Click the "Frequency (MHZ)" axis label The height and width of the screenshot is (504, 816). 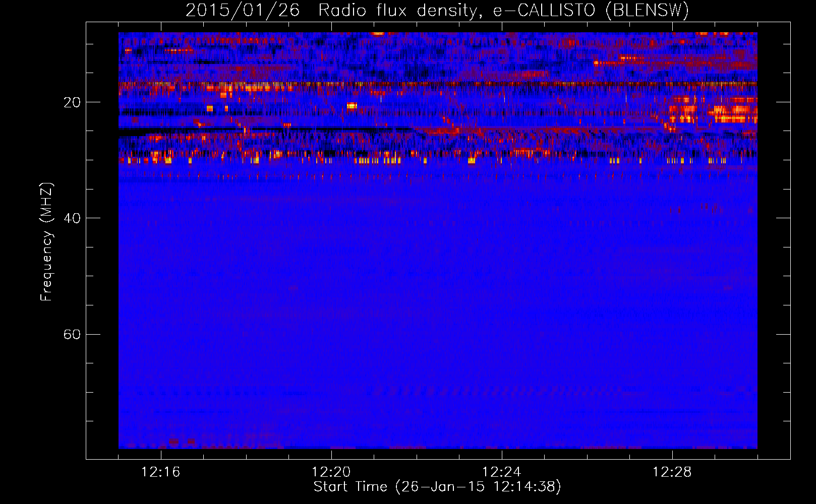pos(46,242)
